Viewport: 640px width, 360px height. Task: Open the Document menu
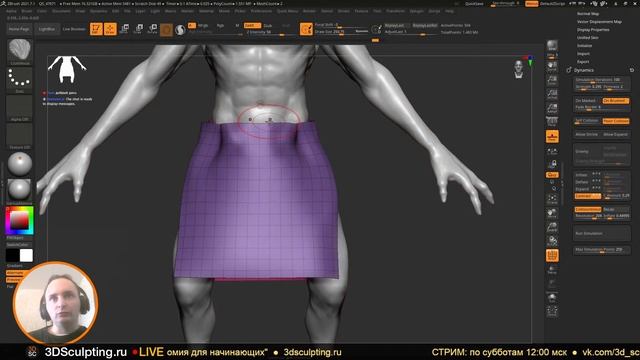click(61, 11)
